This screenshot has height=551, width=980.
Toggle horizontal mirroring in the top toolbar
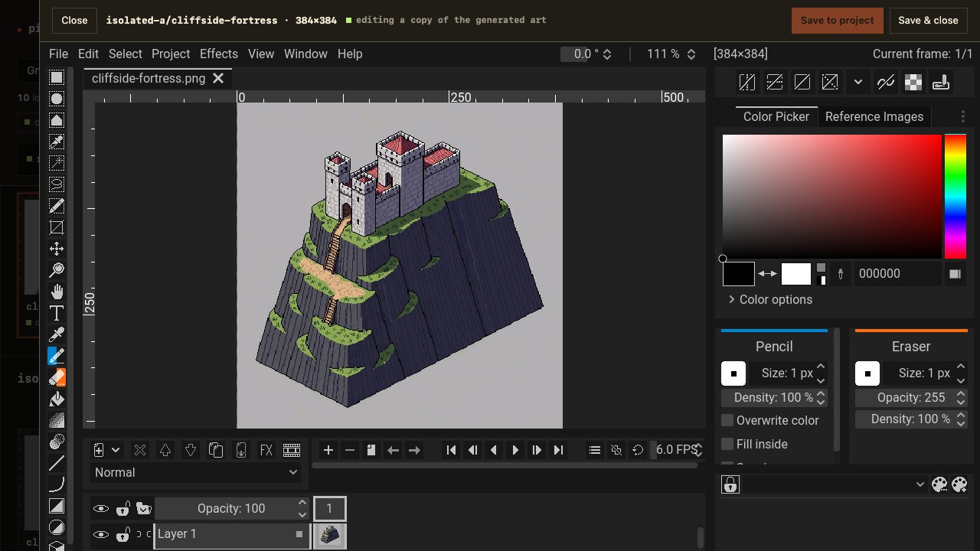pyautogui.click(x=747, y=82)
